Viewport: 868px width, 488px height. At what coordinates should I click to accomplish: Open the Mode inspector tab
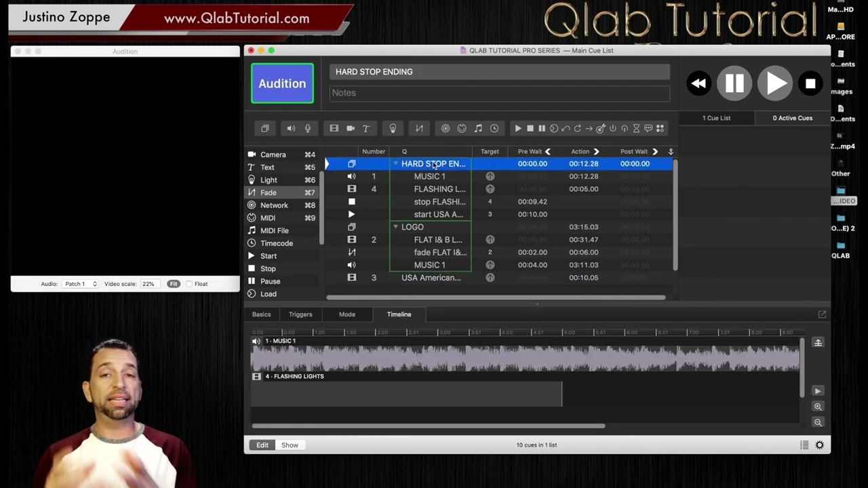click(347, 314)
